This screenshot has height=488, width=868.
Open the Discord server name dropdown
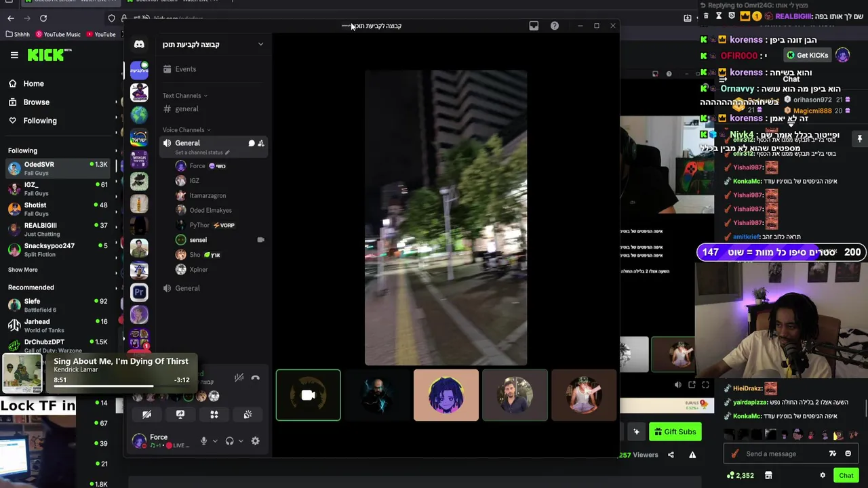pos(260,45)
